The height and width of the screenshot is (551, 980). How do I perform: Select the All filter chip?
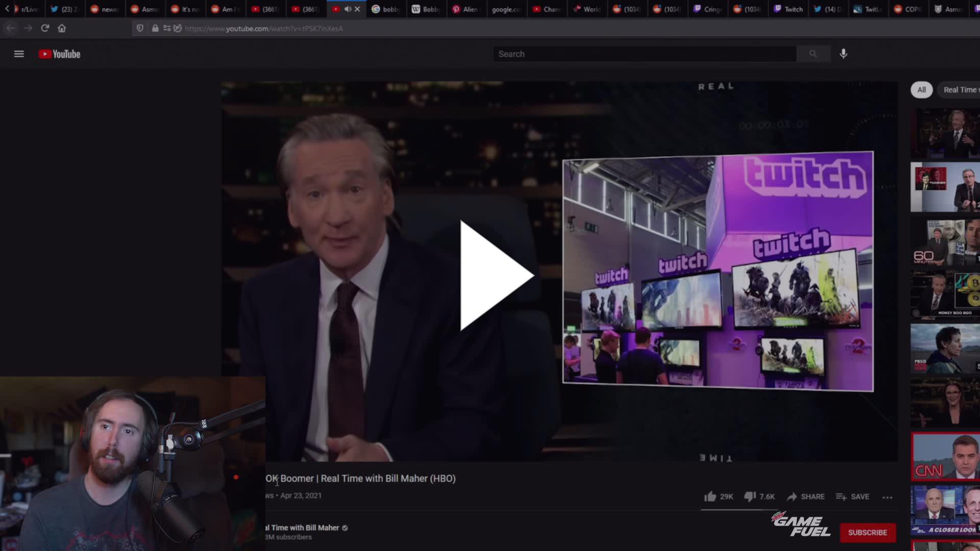point(921,90)
